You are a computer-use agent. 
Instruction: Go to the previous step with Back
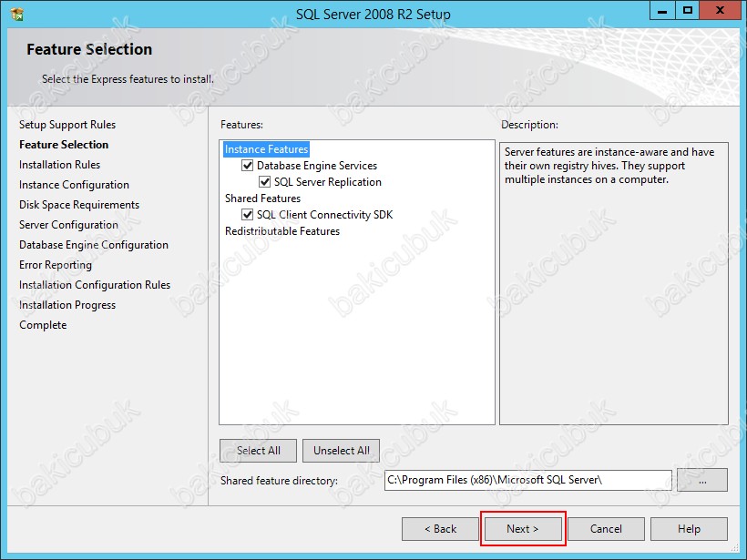coord(440,529)
